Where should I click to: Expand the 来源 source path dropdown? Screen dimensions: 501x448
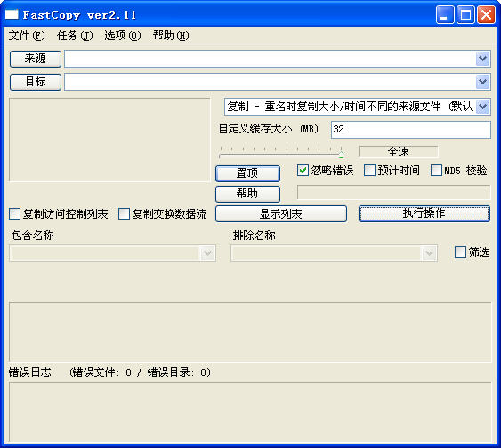click(x=482, y=59)
